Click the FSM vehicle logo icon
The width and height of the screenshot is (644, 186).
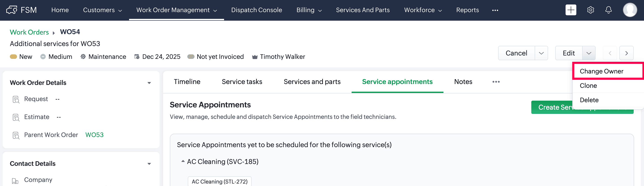(11, 10)
